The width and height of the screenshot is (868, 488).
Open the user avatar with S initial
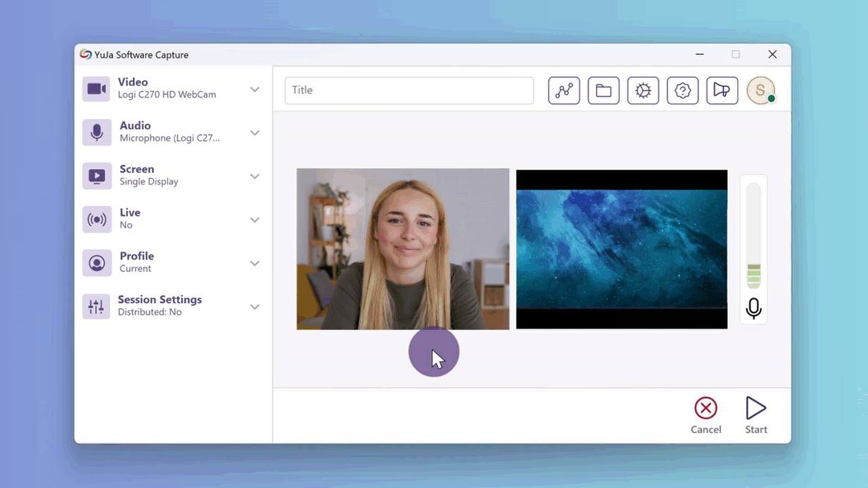[x=760, y=90]
